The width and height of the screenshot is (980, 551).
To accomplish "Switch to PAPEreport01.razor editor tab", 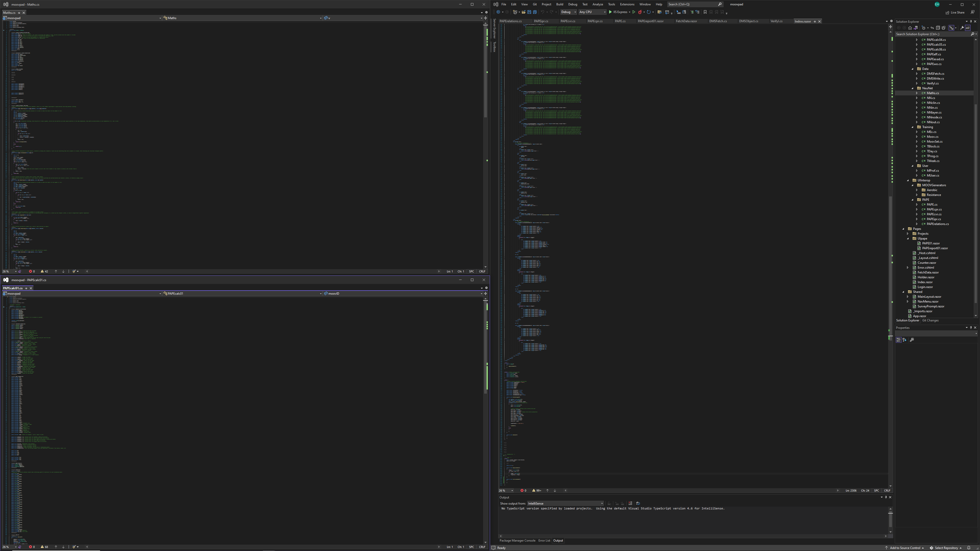I will point(651,21).
